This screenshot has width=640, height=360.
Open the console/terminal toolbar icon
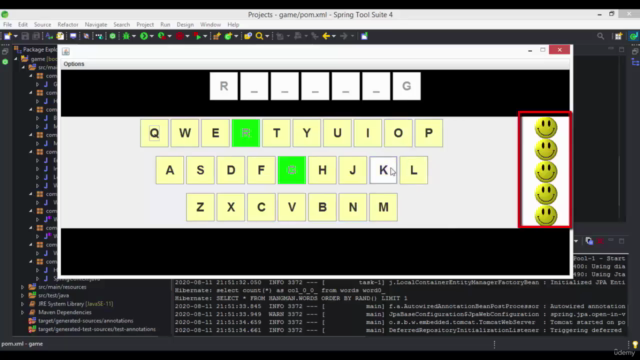(73, 36)
